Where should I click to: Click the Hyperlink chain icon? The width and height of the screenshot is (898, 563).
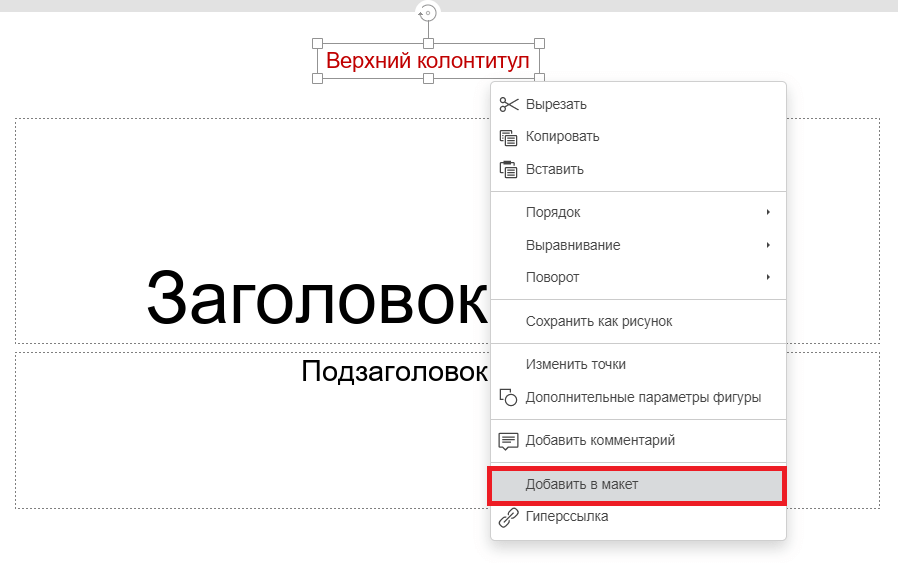[509, 517]
